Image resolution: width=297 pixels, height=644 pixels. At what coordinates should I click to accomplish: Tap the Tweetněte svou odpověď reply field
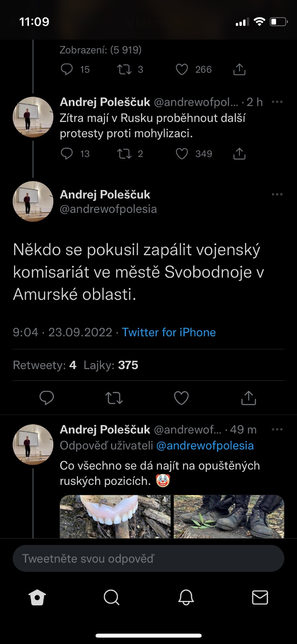[x=148, y=559]
